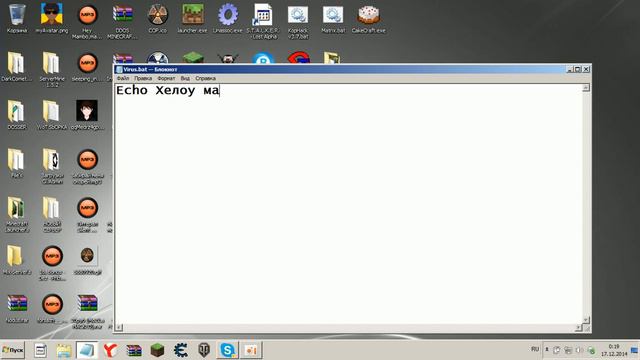Open the Пуск start button
The image size is (640, 360).
pos(13,350)
